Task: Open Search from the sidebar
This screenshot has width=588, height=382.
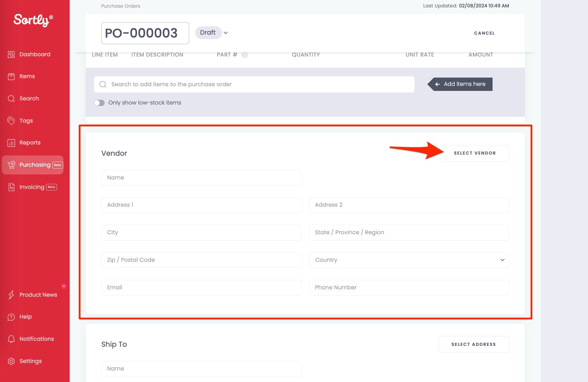Action: (29, 98)
